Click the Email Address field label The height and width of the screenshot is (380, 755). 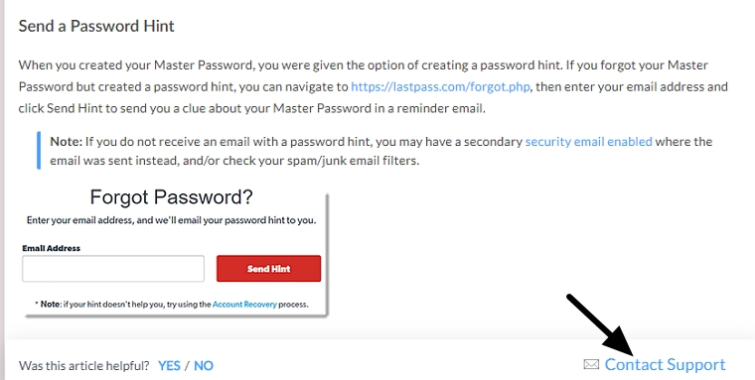(x=51, y=248)
